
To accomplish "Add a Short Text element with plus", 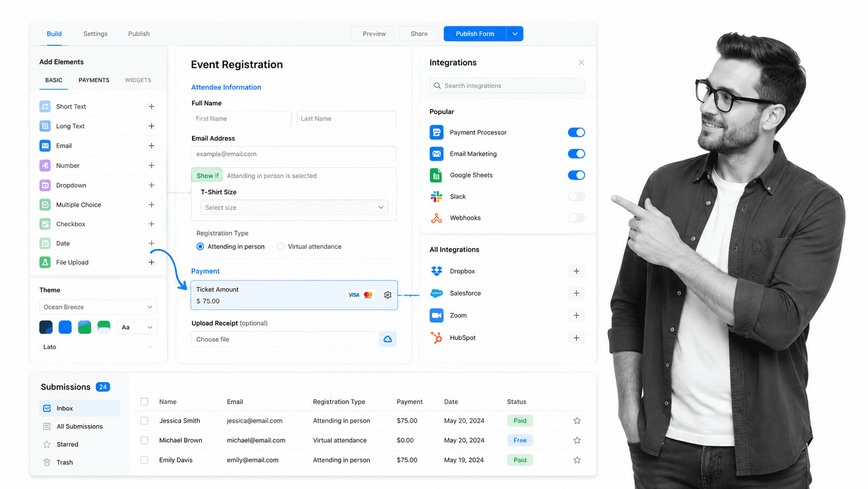I will coord(152,107).
